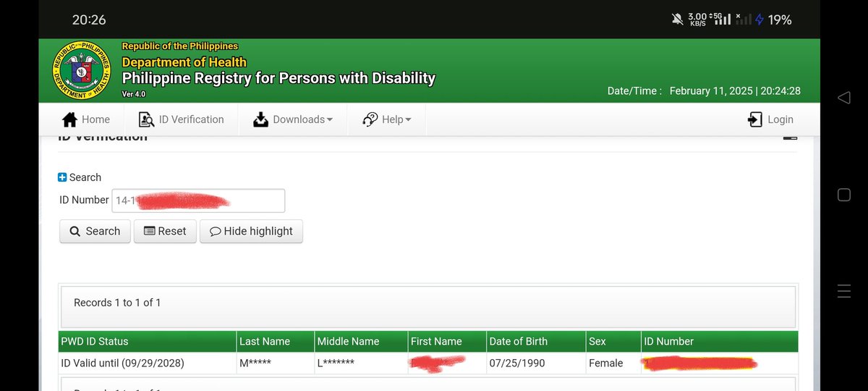The width and height of the screenshot is (868, 391).
Task: Sort by Sex column header
Action: [x=613, y=342]
